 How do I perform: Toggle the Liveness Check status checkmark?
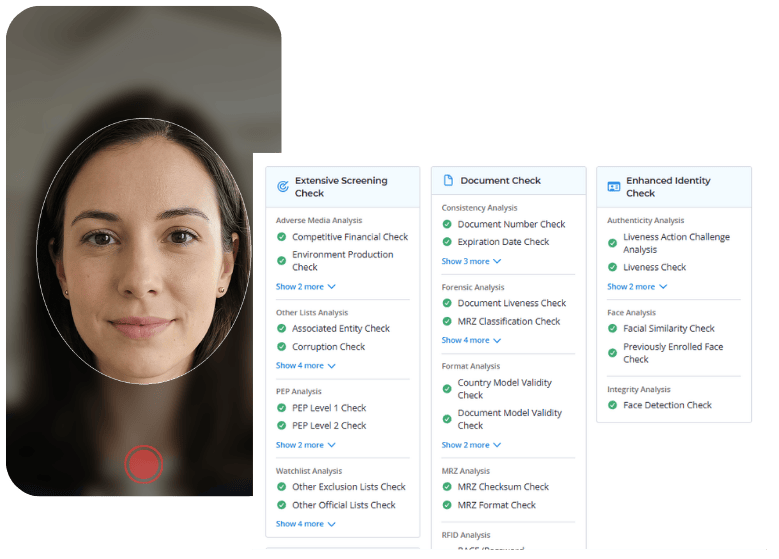point(613,267)
